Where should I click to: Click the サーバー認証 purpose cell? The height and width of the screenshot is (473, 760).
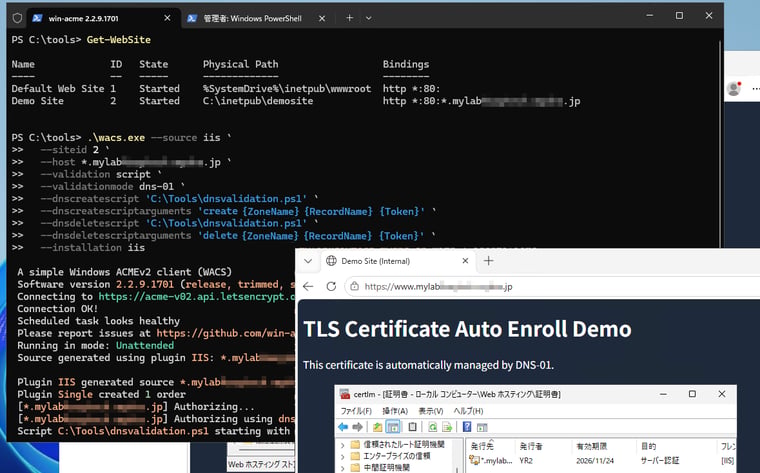coord(660,461)
